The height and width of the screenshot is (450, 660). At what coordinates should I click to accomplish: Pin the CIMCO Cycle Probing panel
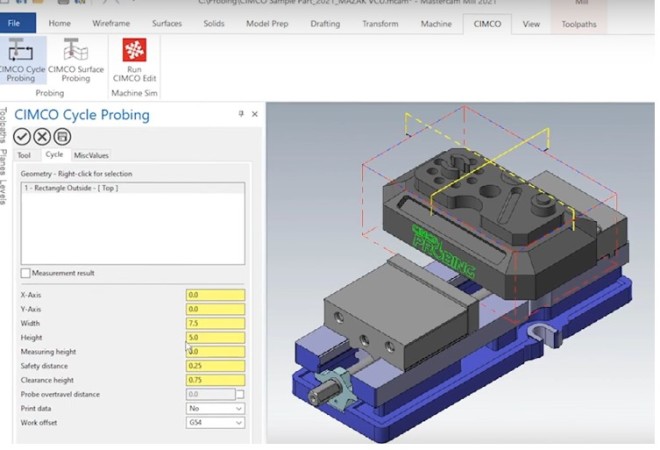coord(241,114)
